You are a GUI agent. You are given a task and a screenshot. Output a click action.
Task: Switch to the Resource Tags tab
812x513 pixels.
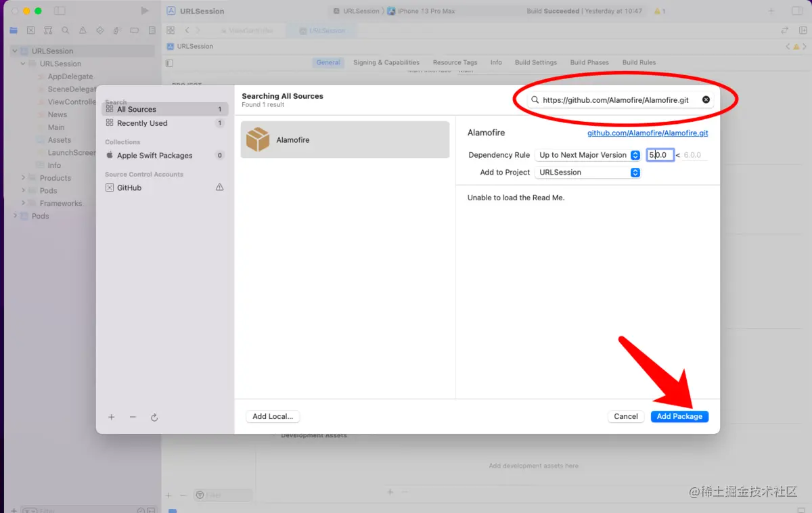point(455,62)
